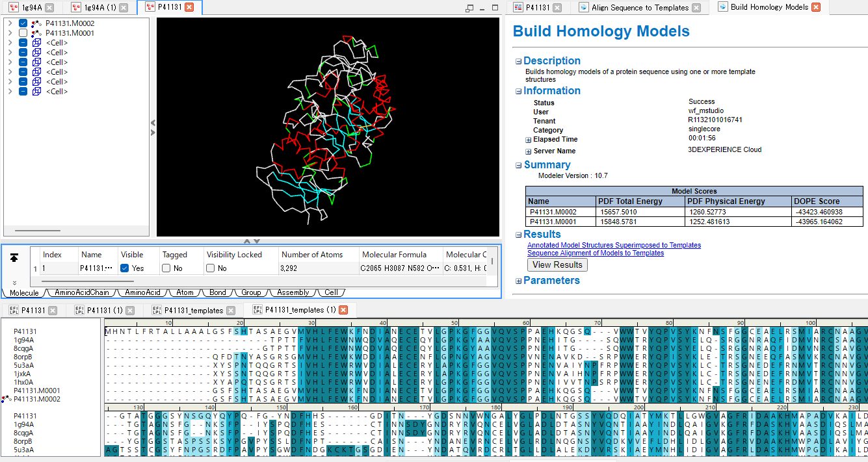Expand the P41131.M0002 tree node
Image resolution: width=868 pixels, height=462 pixels.
pyautogui.click(x=10, y=23)
